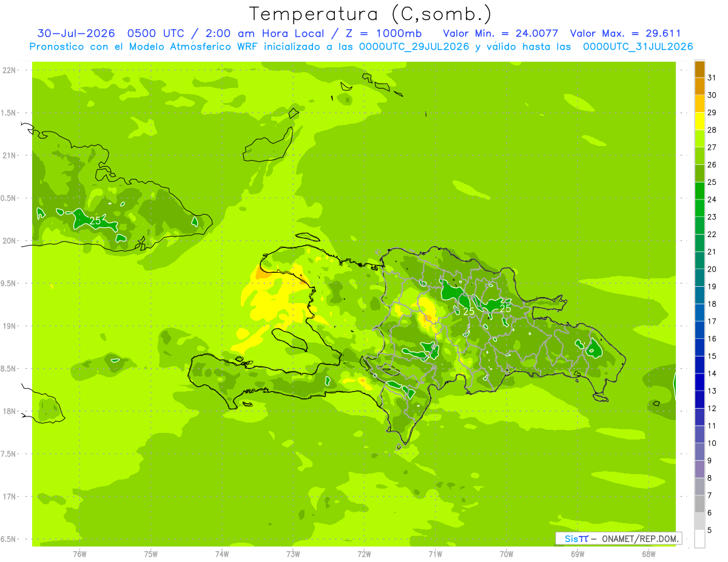Click the 18N latitude axis label
Image resolution: width=728 pixels, height=562 pixels.
[9, 411]
